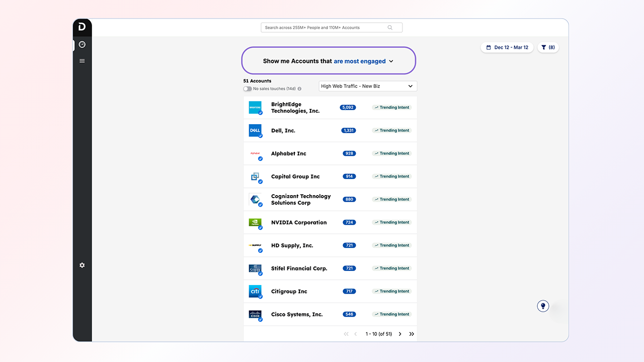The image size is (644, 362).
Task: Click the Cisco Systems logo
Action: 255,314
